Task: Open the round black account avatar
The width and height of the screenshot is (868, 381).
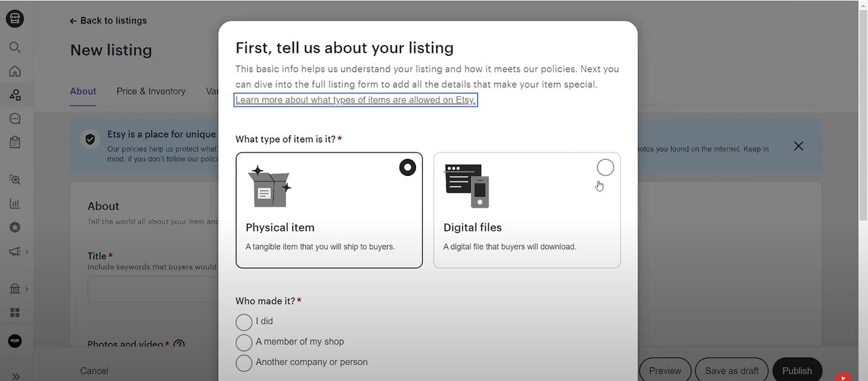Action: click(x=15, y=341)
